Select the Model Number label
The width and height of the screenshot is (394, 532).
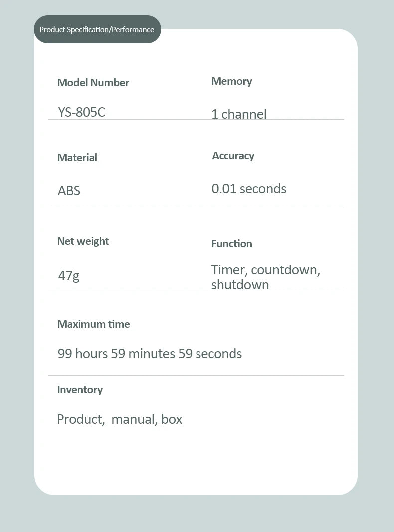click(x=93, y=83)
